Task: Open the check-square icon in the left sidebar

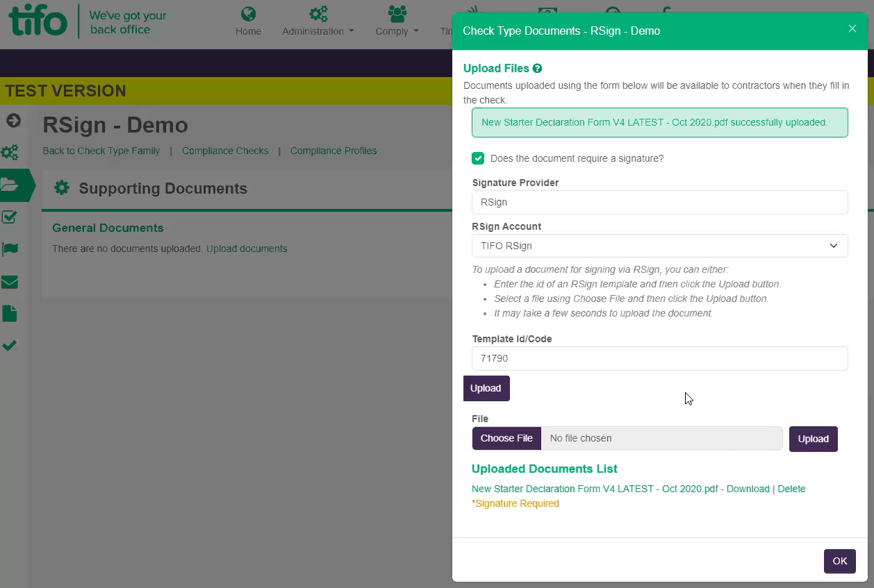Action: [x=10, y=217]
